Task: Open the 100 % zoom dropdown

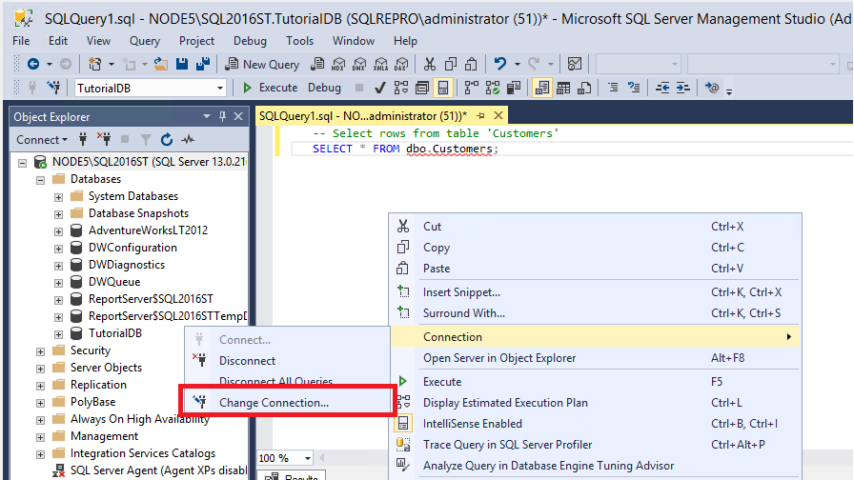Action: click(x=308, y=458)
